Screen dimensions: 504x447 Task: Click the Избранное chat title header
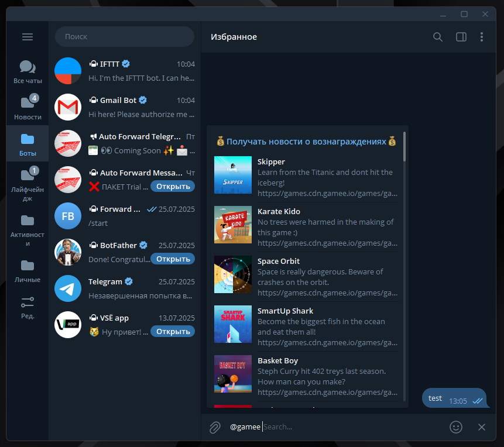pyautogui.click(x=234, y=37)
